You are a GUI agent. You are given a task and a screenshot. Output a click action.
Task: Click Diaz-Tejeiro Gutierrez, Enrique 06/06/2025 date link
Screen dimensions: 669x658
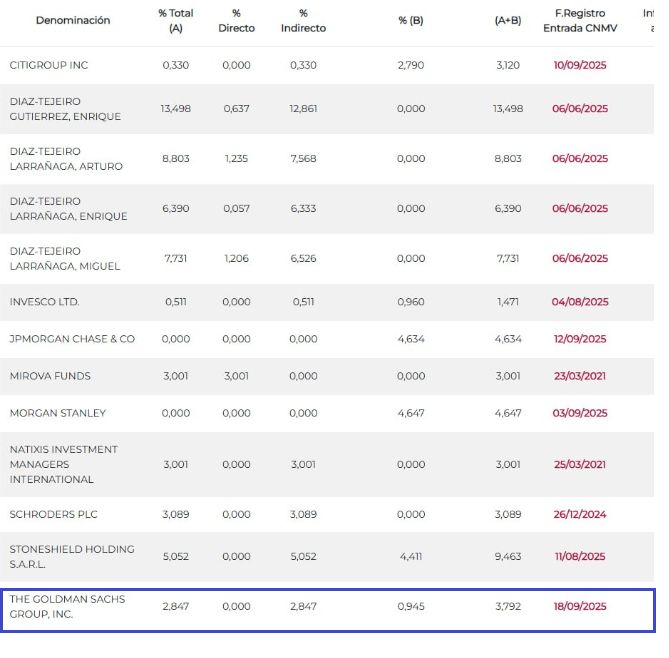click(x=579, y=109)
